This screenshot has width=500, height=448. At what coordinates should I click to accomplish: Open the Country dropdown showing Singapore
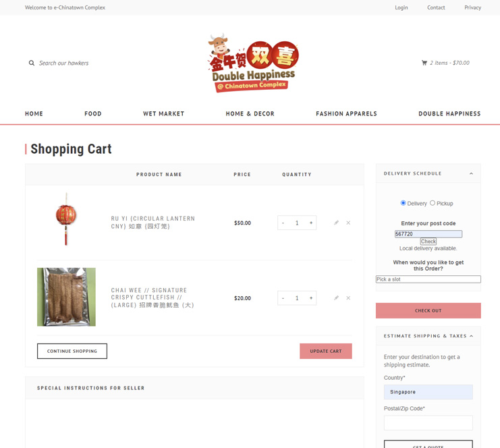point(428,392)
